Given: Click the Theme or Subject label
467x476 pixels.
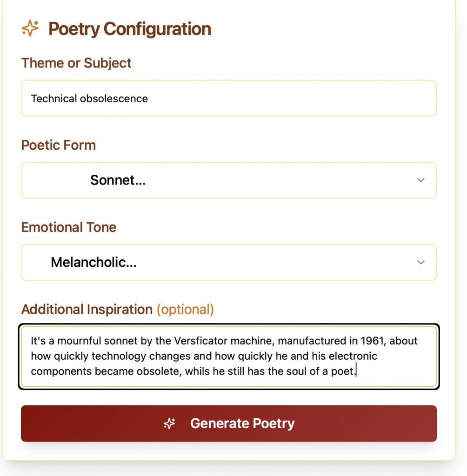Looking at the screenshot, I should (76, 63).
